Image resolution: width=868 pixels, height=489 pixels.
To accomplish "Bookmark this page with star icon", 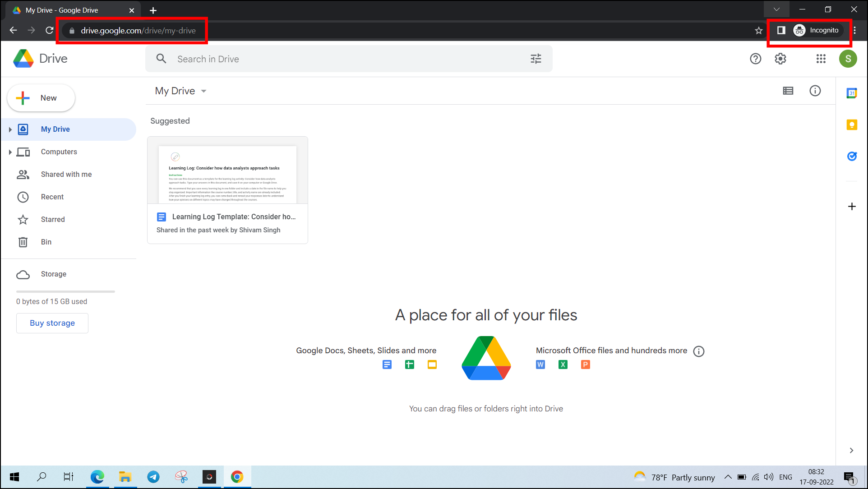I will [x=758, y=30].
